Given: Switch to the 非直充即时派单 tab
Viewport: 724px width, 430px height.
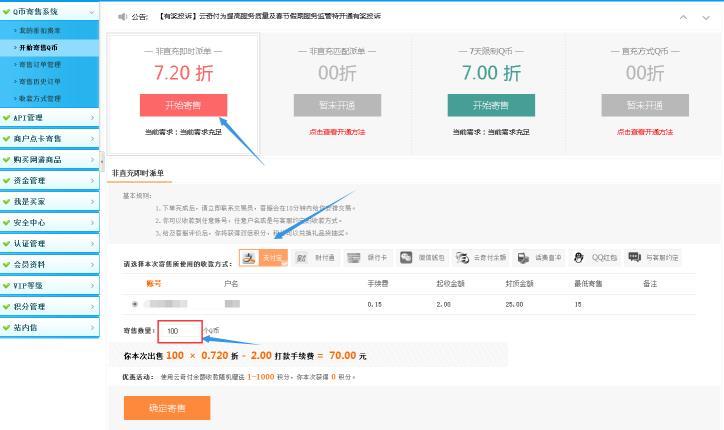Looking at the screenshot, I should [138, 173].
